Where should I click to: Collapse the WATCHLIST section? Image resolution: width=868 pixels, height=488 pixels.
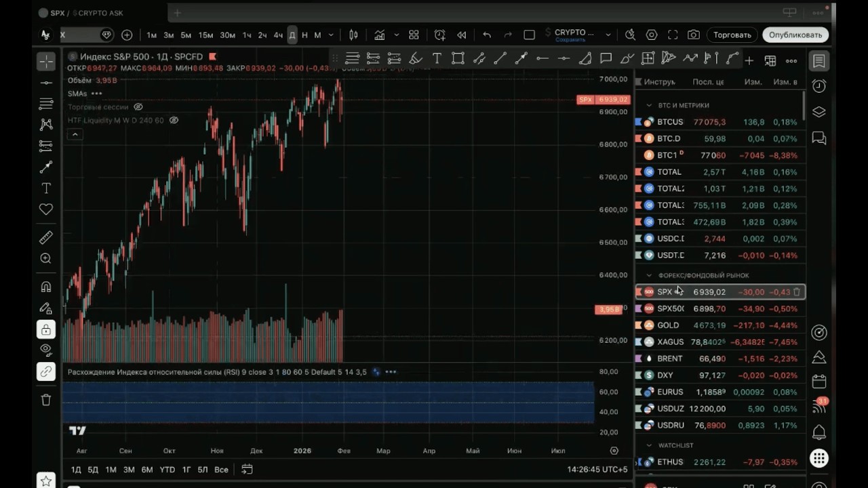649,446
